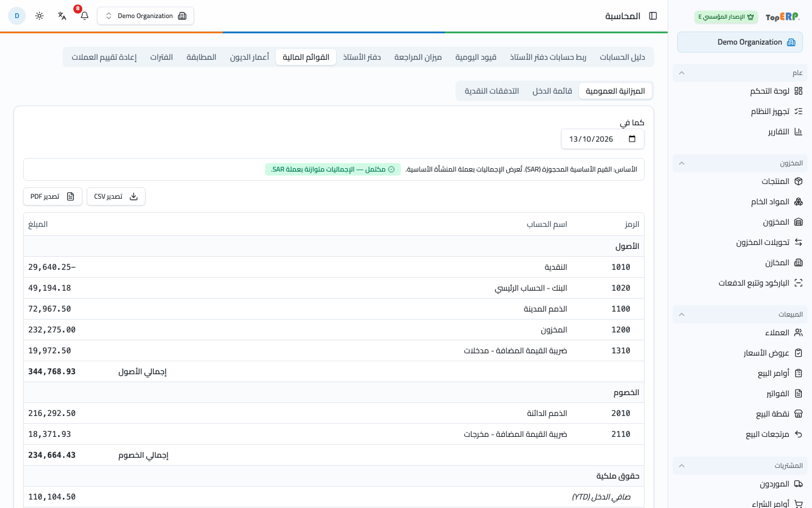This screenshot has height=508, width=812.
Task: Click the TopERP logo
Action: tap(783, 17)
